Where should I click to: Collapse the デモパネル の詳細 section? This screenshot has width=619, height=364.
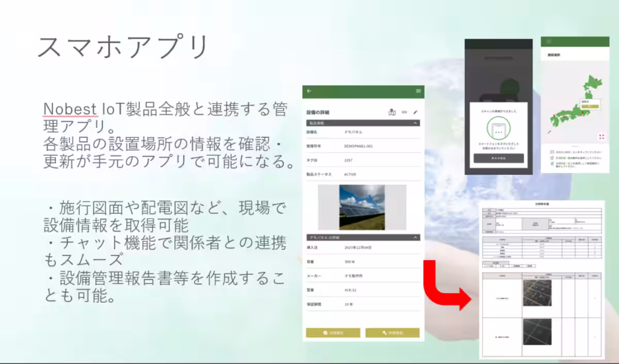[415, 238]
